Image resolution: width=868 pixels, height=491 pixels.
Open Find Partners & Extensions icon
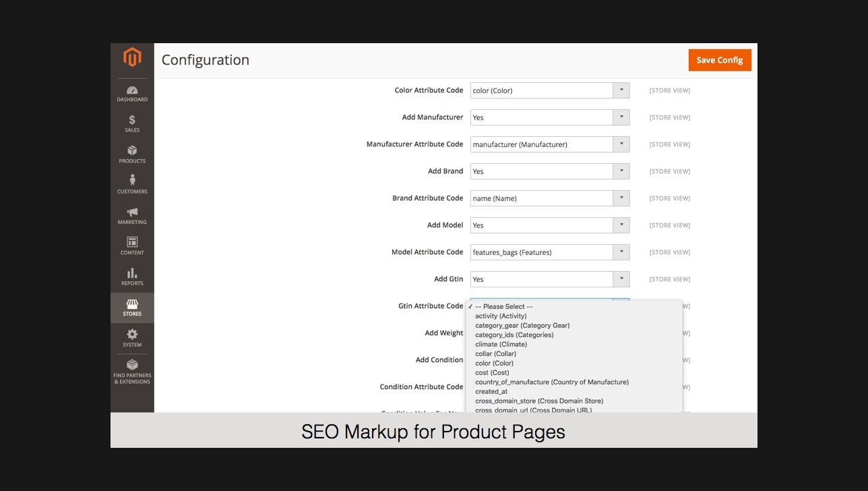tap(132, 366)
